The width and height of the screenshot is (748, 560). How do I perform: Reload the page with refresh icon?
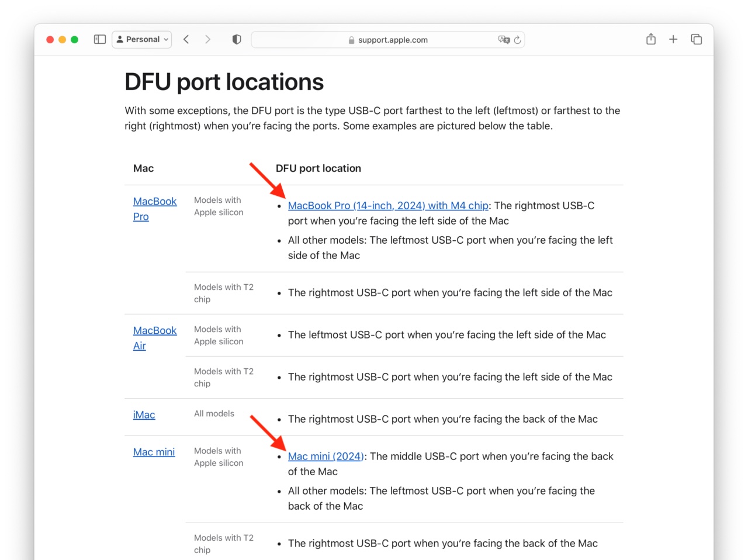point(517,40)
